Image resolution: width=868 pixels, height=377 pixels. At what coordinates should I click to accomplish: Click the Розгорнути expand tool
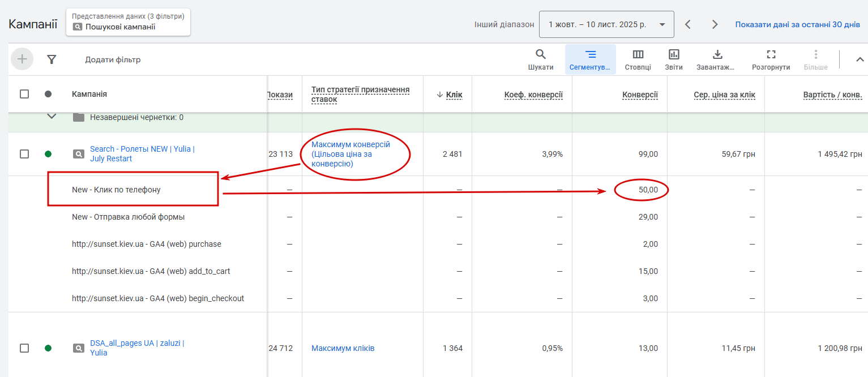click(x=771, y=59)
